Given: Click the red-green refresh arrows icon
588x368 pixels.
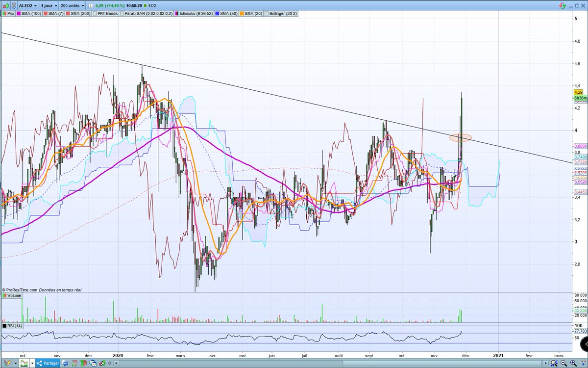Looking at the screenshot, I should [562, 5].
